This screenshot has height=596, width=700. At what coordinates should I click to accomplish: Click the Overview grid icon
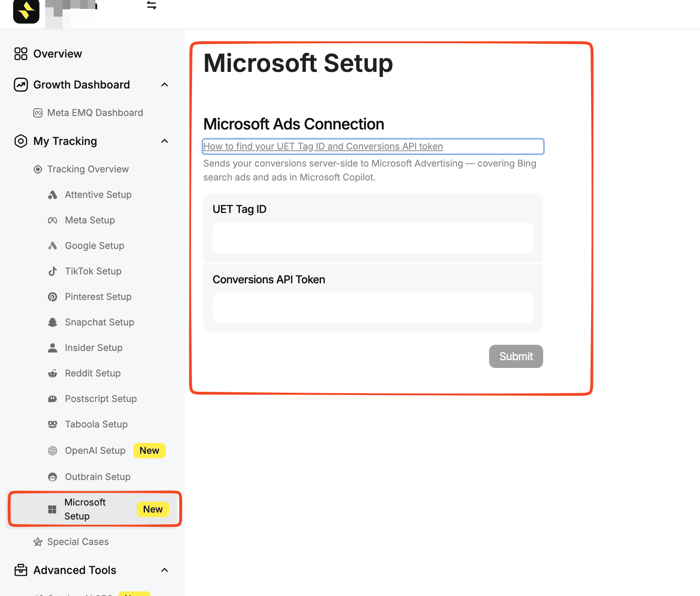tap(21, 54)
